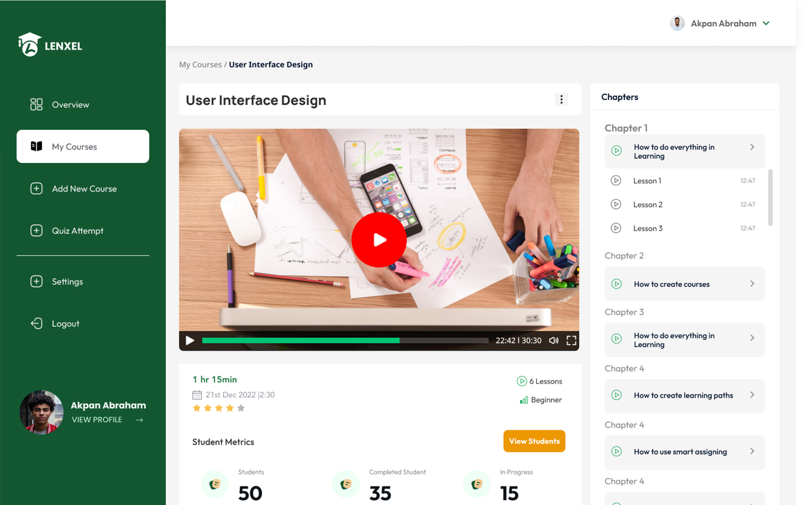
Task: Open Quiz Attempt from the sidebar menu
Action: (77, 231)
